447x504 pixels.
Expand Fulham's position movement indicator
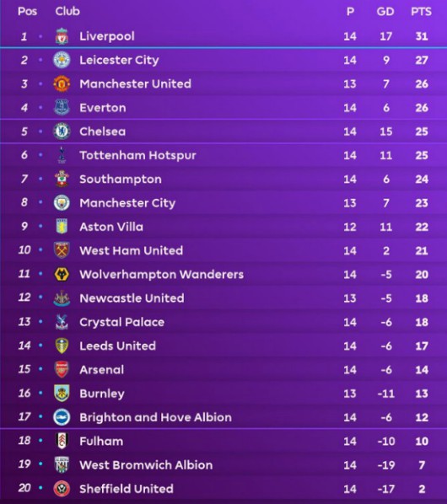pyautogui.click(x=40, y=441)
